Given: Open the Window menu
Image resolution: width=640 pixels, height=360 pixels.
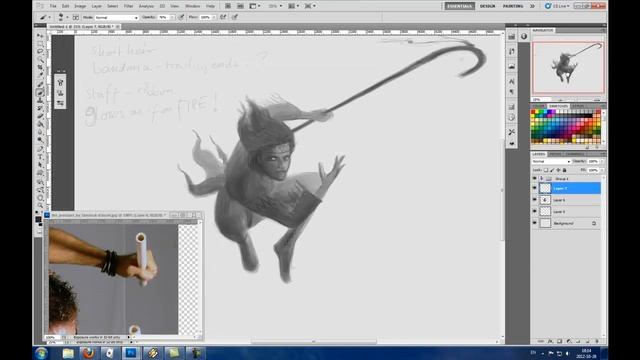Looking at the screenshot, I should pos(193,6).
